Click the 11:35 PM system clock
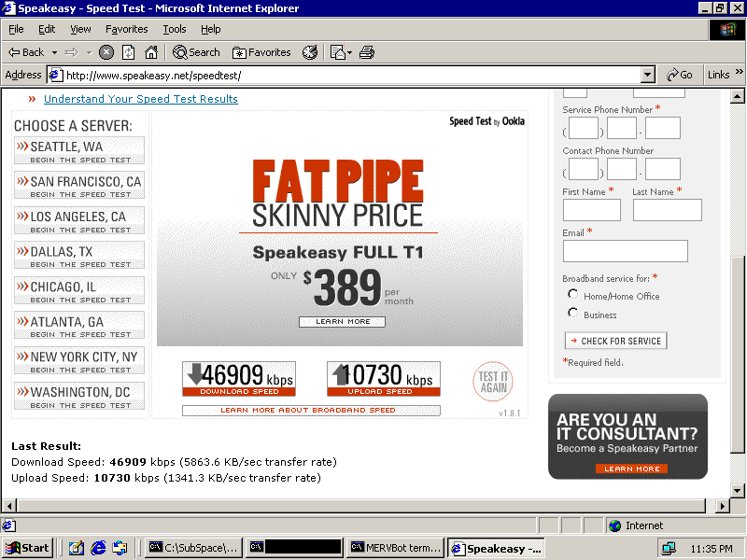Viewport: 747px width, 560px height. click(712, 549)
